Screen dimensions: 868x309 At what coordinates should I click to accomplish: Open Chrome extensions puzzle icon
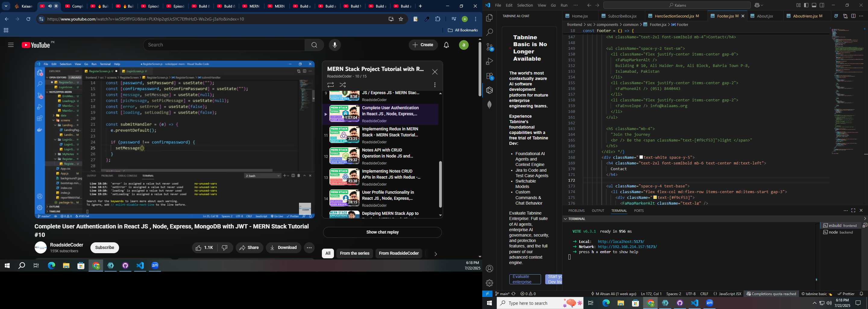click(438, 19)
